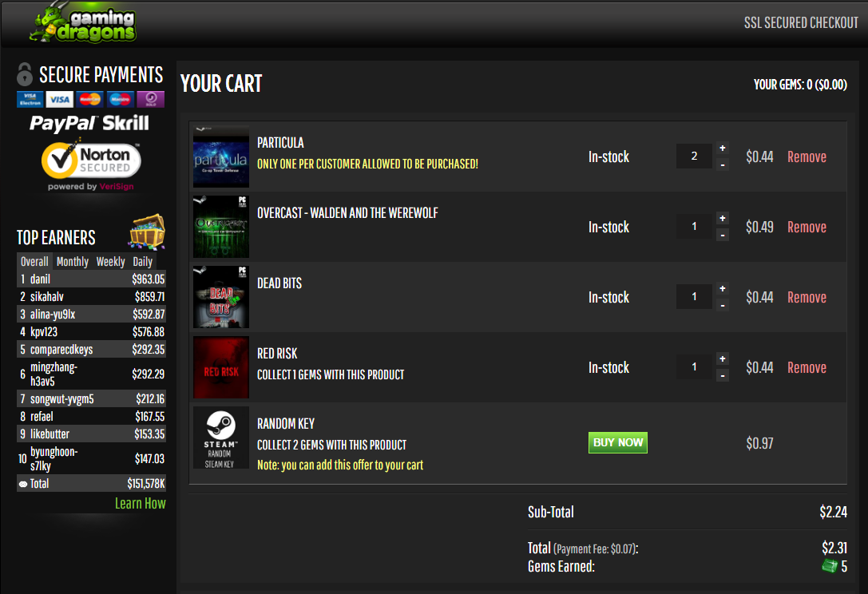The height and width of the screenshot is (594, 868).
Task: Click the PayPal logo
Action: pos(64,124)
